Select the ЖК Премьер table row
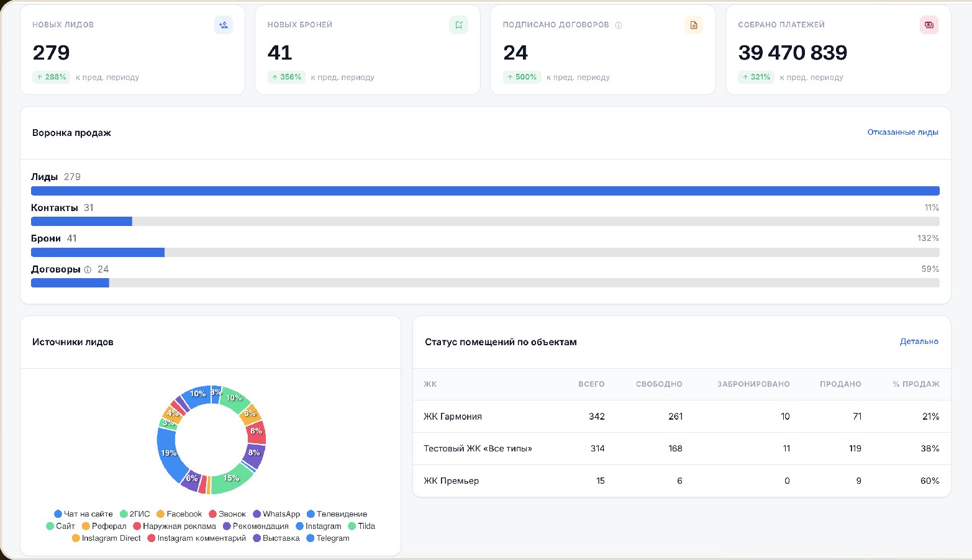 682,481
